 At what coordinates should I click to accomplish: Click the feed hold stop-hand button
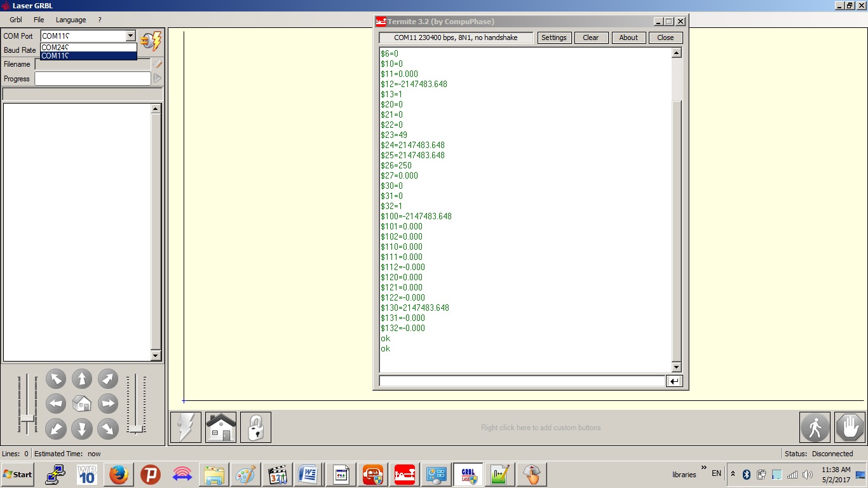850,427
